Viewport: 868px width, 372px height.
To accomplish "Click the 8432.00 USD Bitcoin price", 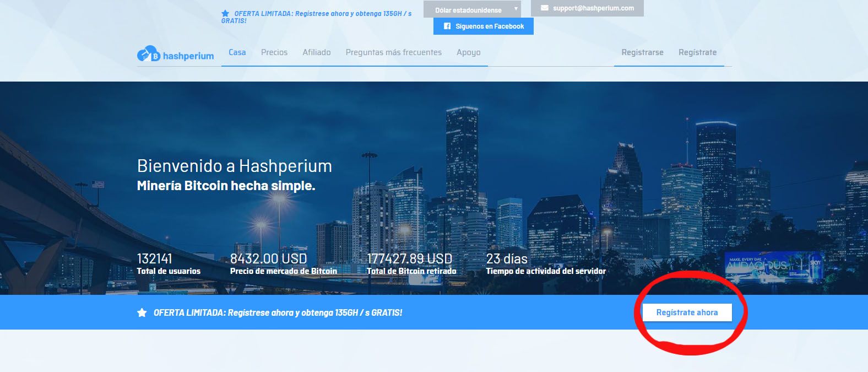I will coord(269,258).
